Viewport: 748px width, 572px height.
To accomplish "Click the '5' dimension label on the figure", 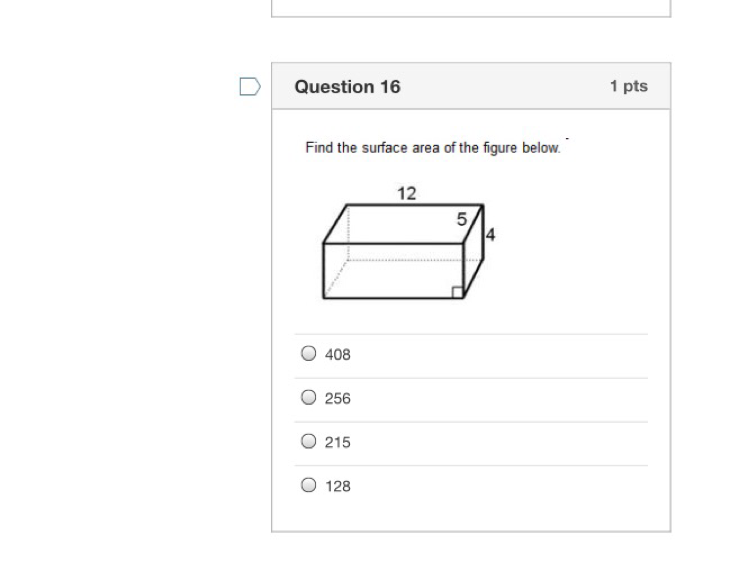I will (x=461, y=219).
